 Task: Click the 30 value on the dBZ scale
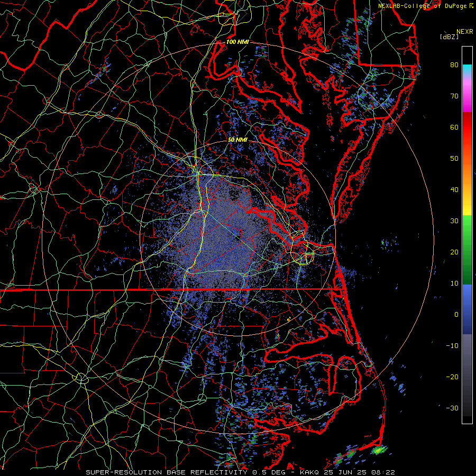click(454, 221)
